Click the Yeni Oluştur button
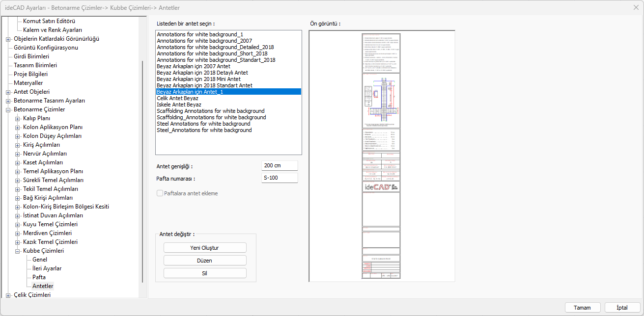The width and height of the screenshot is (644, 316). (205, 248)
